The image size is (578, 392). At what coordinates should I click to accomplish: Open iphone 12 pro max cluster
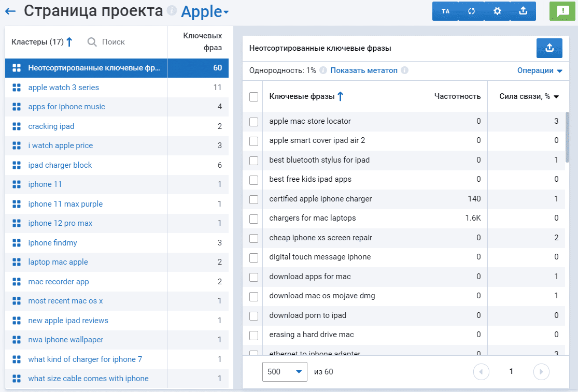tap(60, 223)
